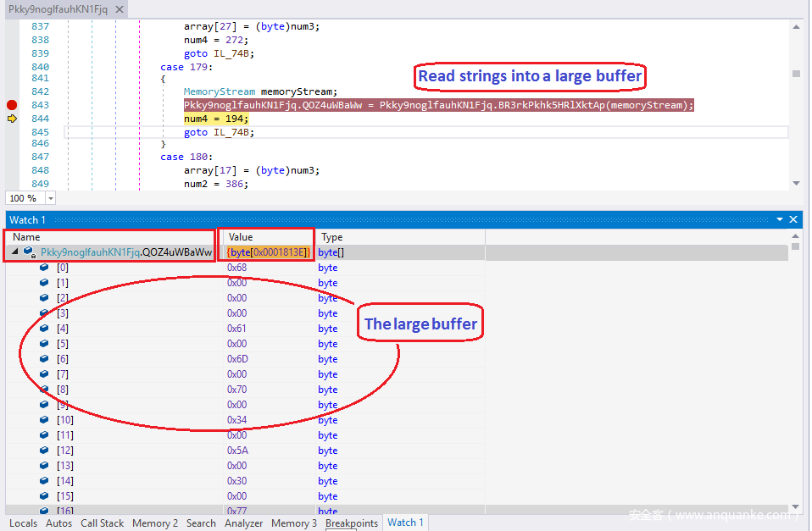The height and width of the screenshot is (531, 812).
Task: Click the Name column header in Watch
Action: (x=26, y=237)
